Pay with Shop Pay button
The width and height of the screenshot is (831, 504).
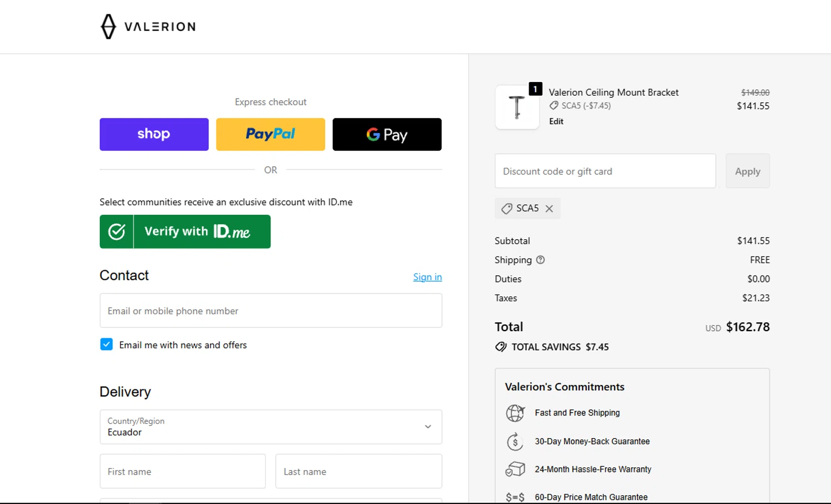[x=154, y=134]
